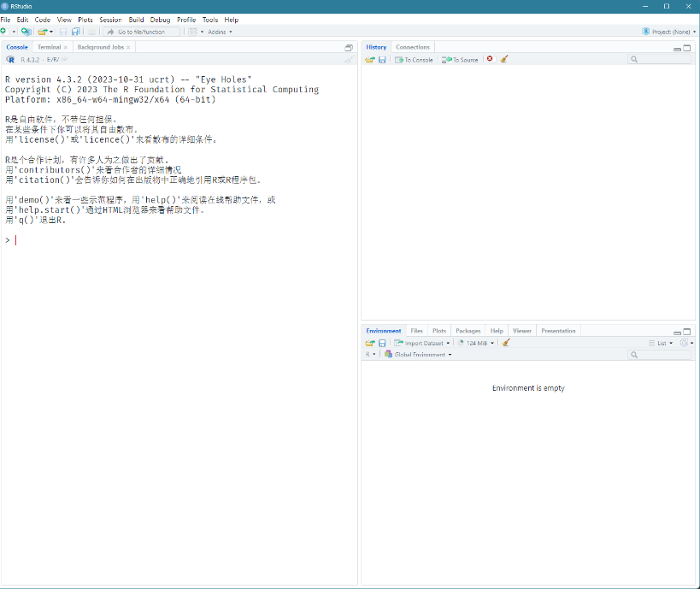Click the view working directory arrow icon
Viewport: 700px width, 589px height.
[64, 59]
